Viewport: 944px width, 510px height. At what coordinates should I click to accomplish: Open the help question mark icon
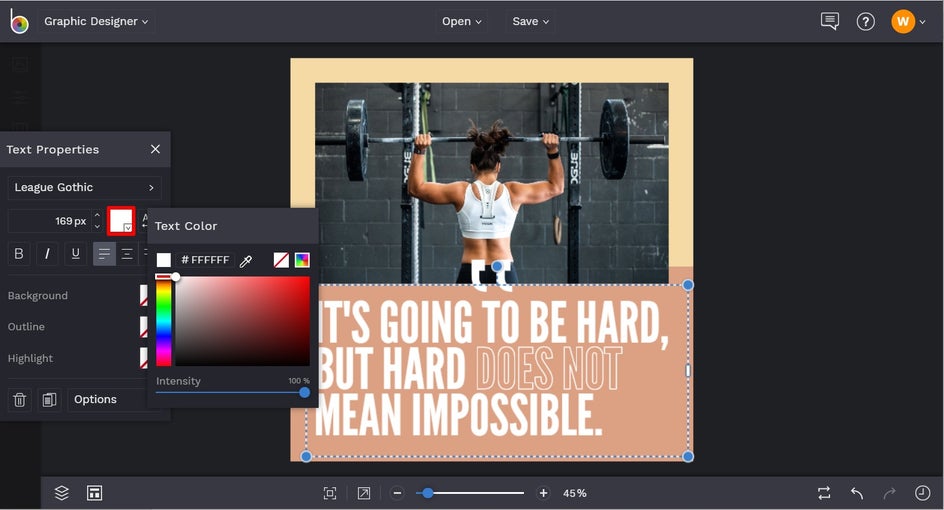(866, 22)
